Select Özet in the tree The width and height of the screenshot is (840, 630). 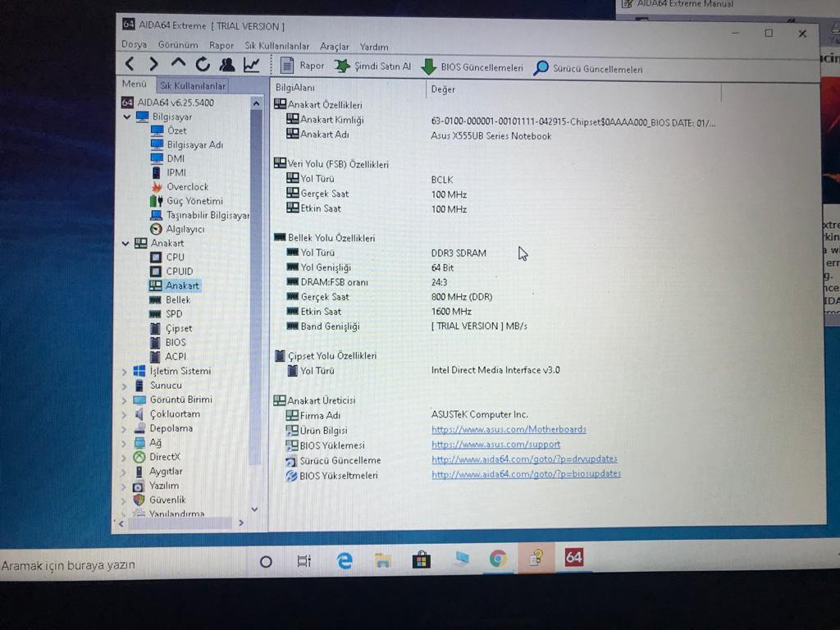click(x=169, y=130)
